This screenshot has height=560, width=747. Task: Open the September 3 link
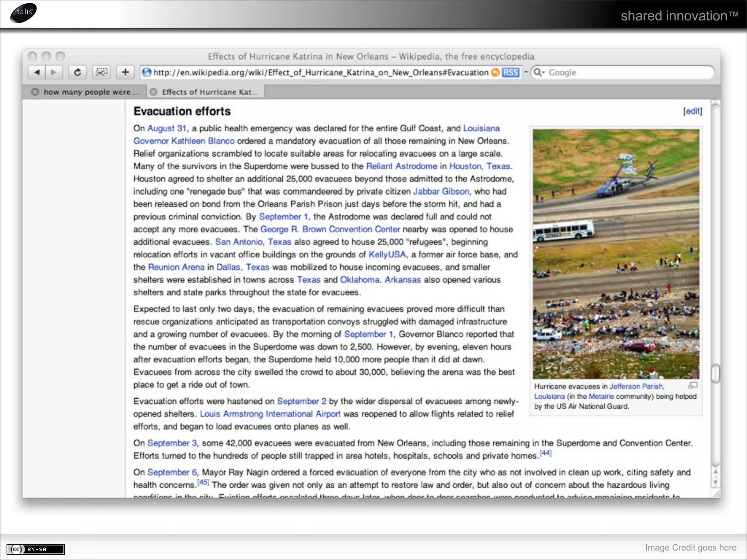(172, 443)
